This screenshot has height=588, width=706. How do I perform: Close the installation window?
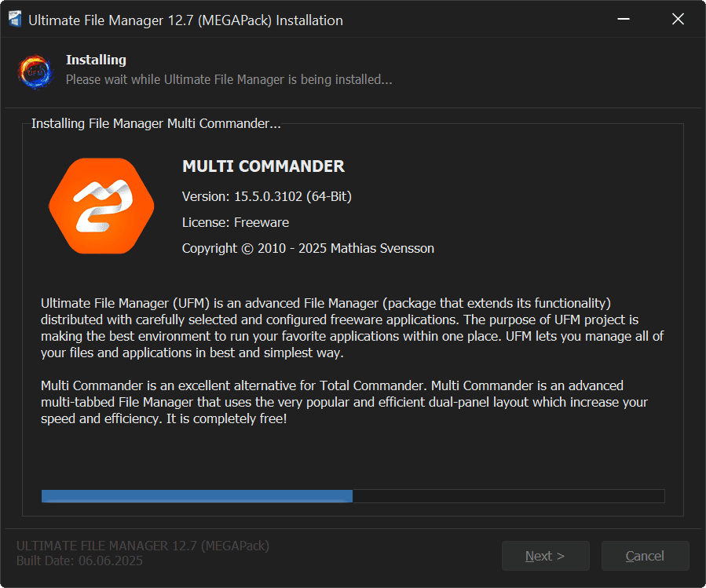click(678, 20)
